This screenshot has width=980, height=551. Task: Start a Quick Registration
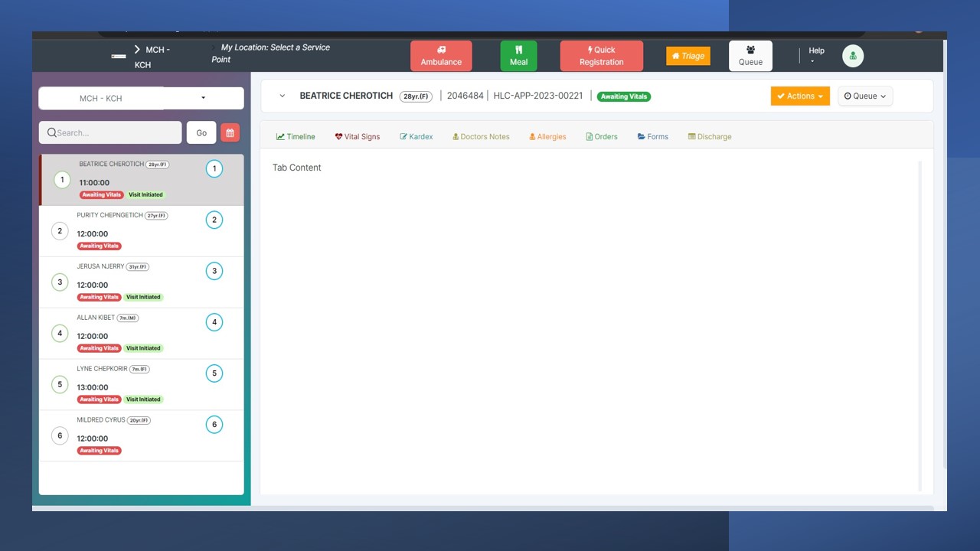tap(601, 56)
